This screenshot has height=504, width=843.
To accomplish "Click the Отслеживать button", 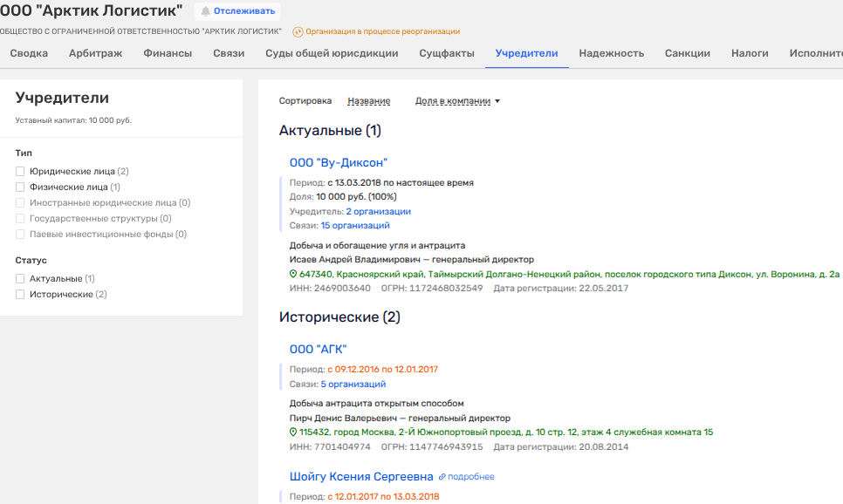I will pyautogui.click(x=243, y=11).
